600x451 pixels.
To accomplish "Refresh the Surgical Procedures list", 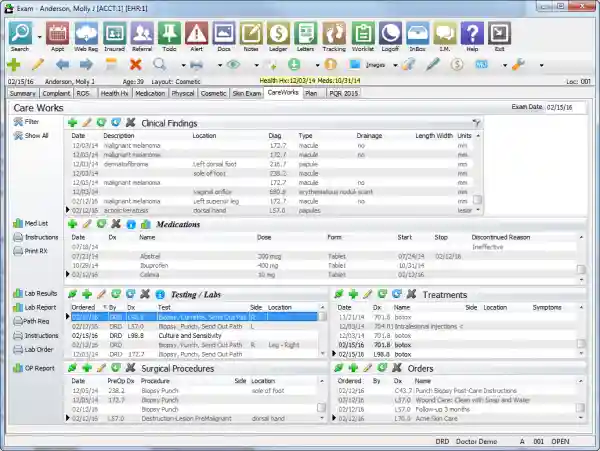I will 116,368.
